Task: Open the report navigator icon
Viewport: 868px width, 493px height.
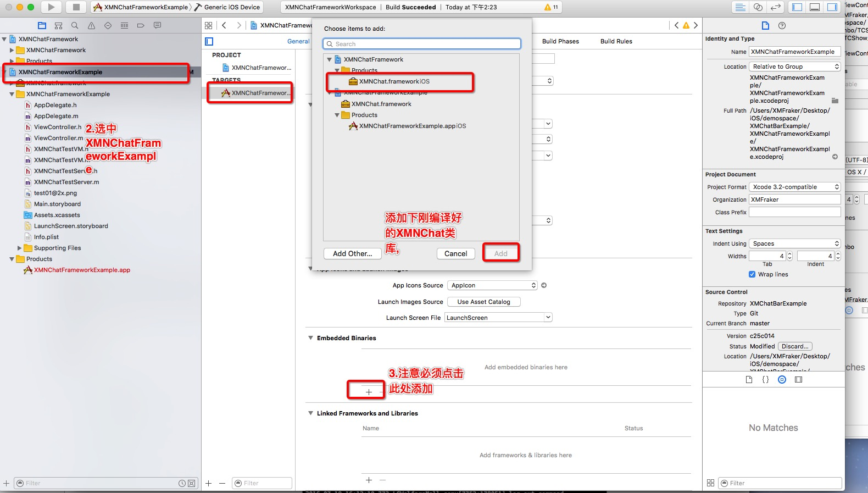Action: [x=157, y=25]
